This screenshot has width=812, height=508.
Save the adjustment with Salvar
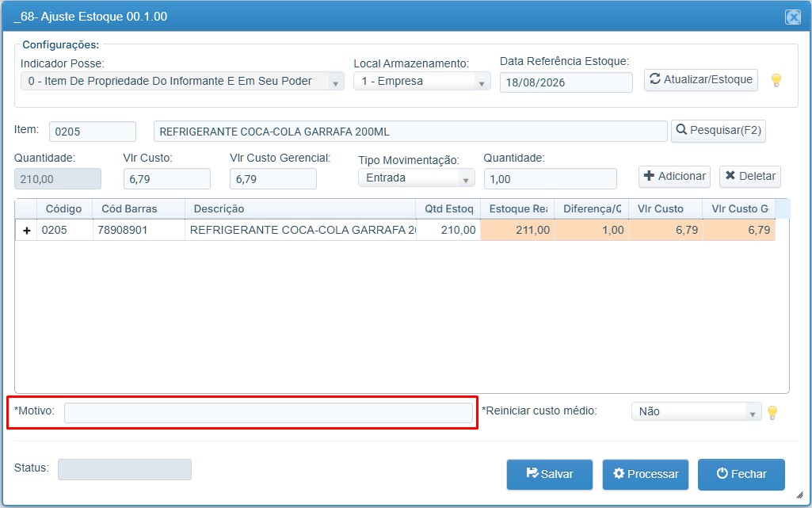[x=550, y=475]
